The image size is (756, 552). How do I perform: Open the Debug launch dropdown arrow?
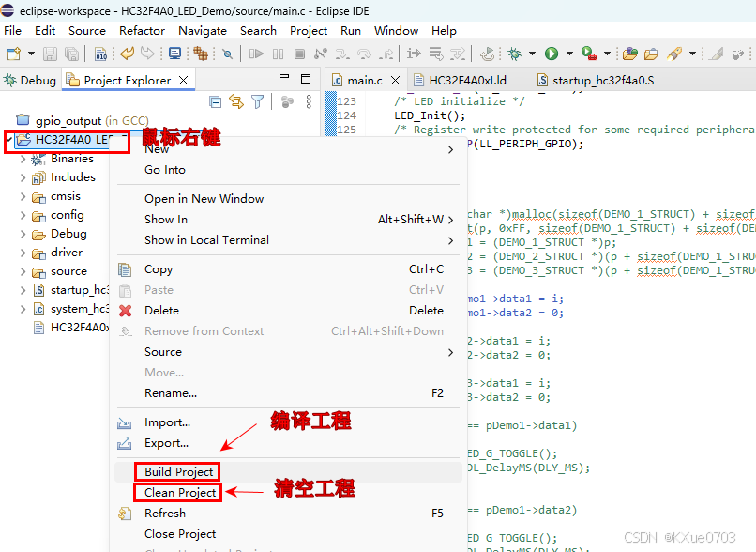532,54
